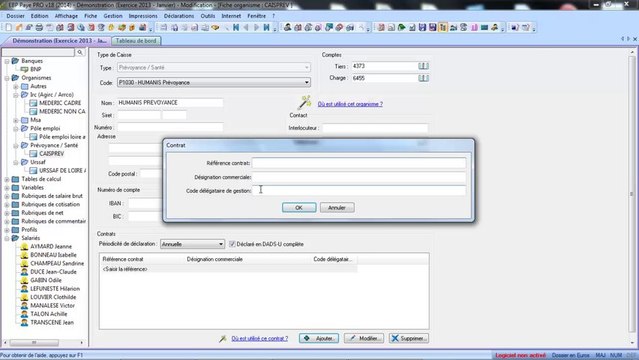The width and height of the screenshot is (639, 360).
Task: Confirm the Contrat dialog with OK
Action: click(x=299, y=208)
